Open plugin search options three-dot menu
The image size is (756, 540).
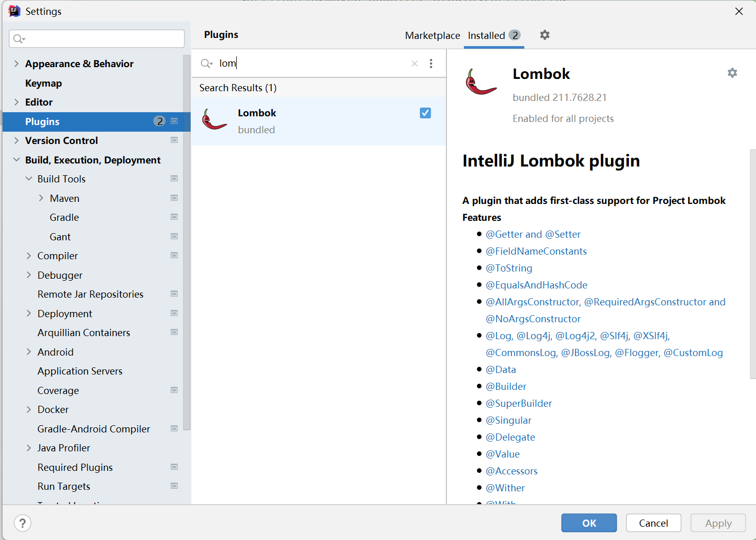pyautogui.click(x=431, y=64)
